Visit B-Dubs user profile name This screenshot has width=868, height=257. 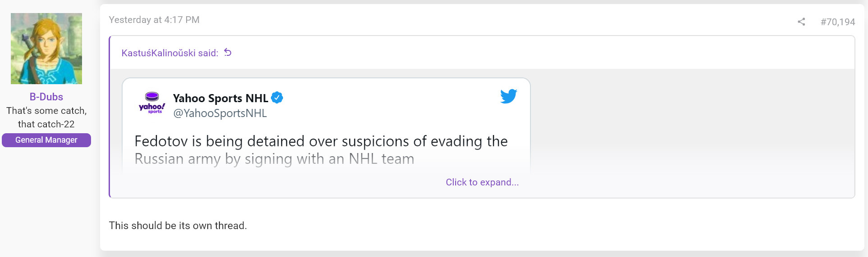[46, 97]
